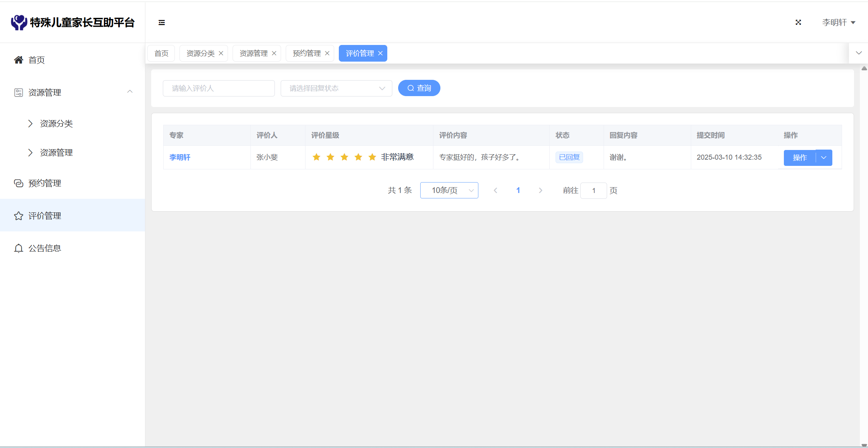Click the 请输入评价人 input field
The height and width of the screenshot is (448, 868).
[219, 88]
